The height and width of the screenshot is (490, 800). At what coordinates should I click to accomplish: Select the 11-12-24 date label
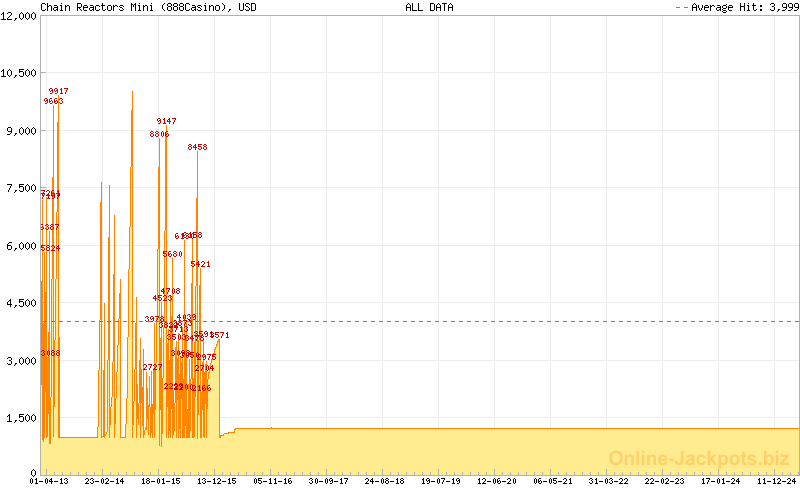tap(776, 481)
